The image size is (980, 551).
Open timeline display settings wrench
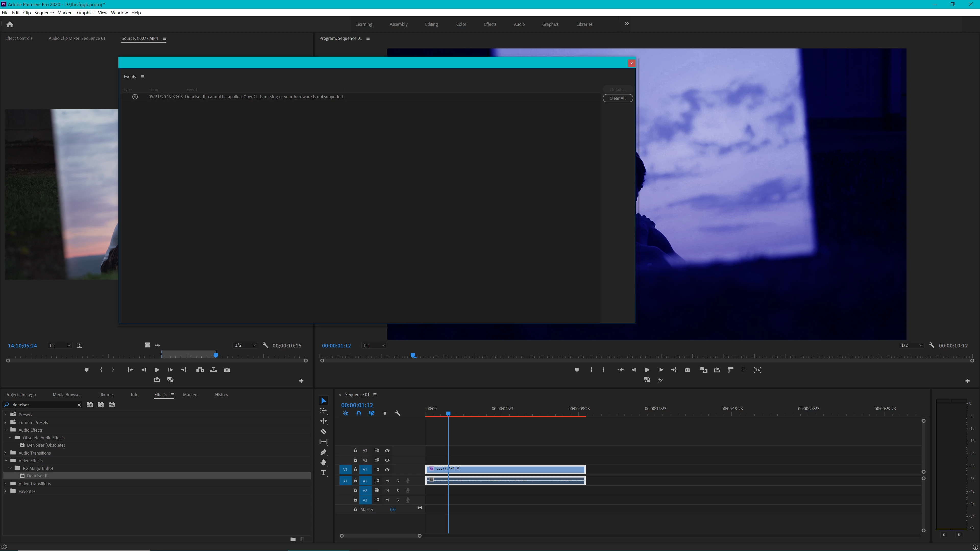(398, 413)
